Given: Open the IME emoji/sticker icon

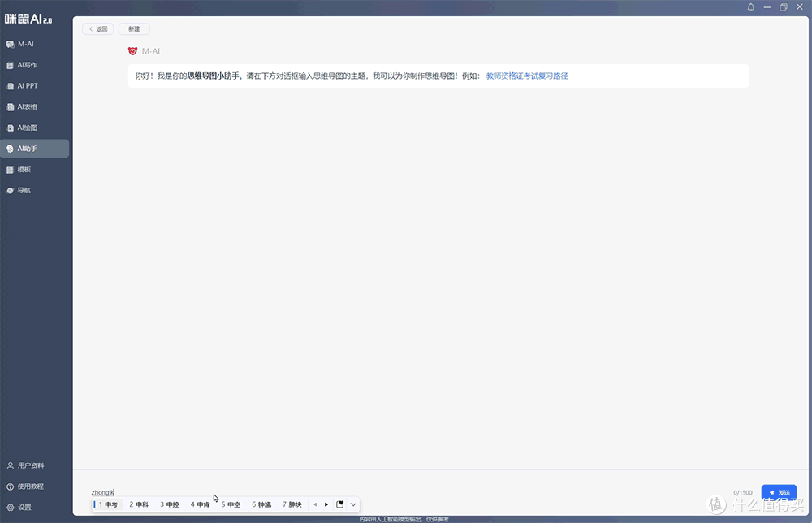Looking at the screenshot, I should 339,504.
